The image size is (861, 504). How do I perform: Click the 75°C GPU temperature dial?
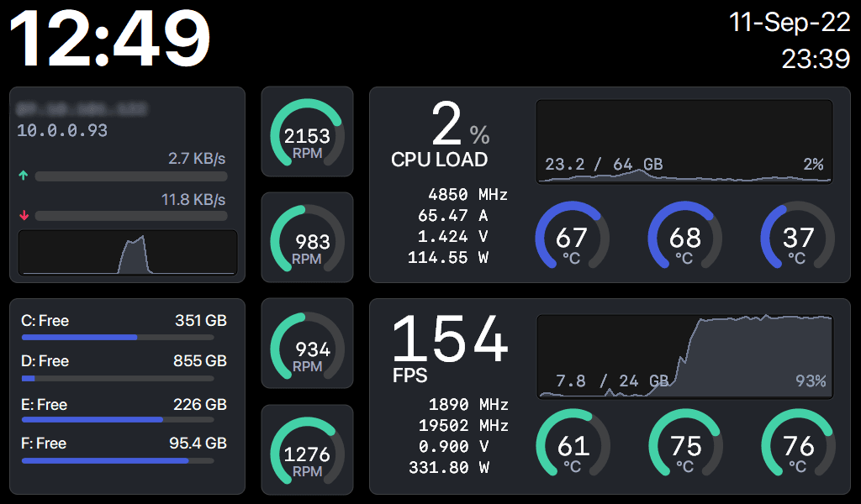685,448
